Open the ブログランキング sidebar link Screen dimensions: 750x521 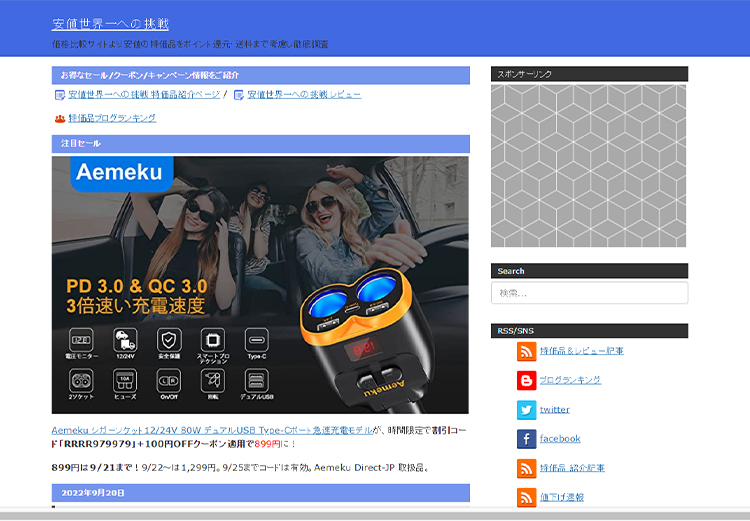click(570, 380)
